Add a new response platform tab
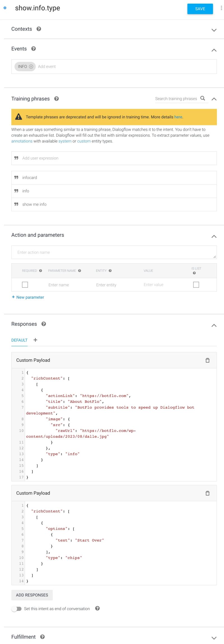Viewport: 224px width, 644px height. tap(35, 340)
